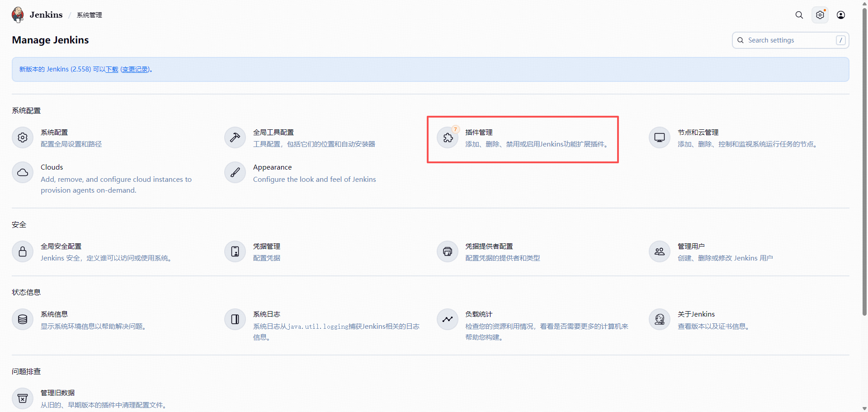The image size is (868, 412).
Task: Click the 系统管理 breadcrumb
Action: (x=90, y=15)
